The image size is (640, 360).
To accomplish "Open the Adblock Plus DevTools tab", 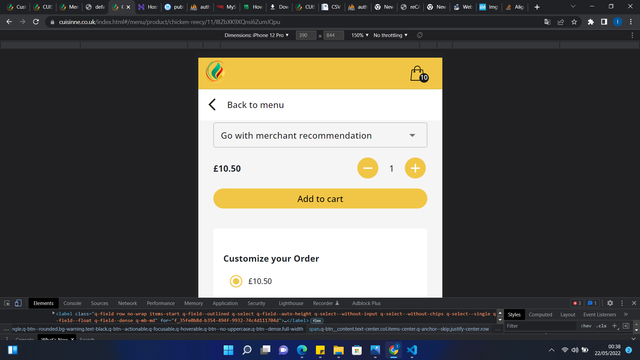I will pos(367,303).
